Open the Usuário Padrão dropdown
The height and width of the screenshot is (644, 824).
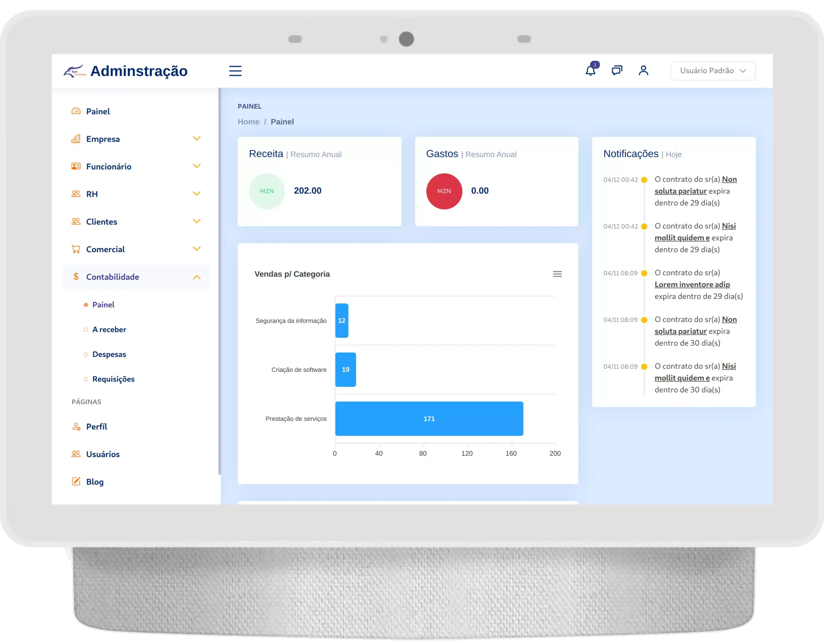(713, 71)
